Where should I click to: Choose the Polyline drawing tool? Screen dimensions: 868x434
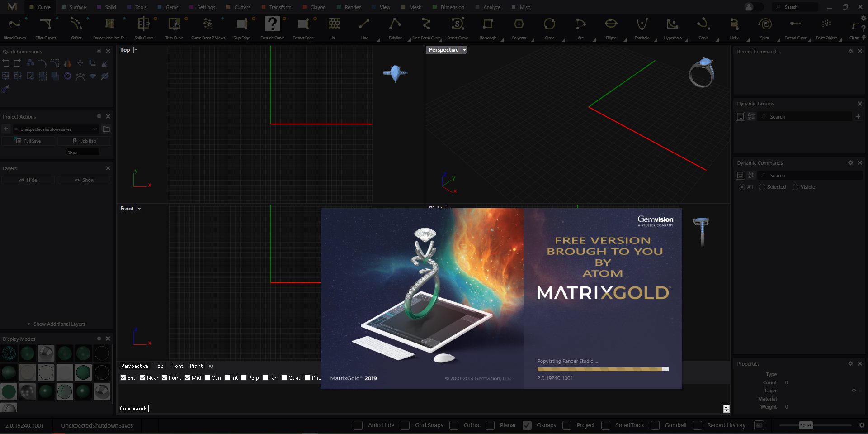tap(395, 24)
